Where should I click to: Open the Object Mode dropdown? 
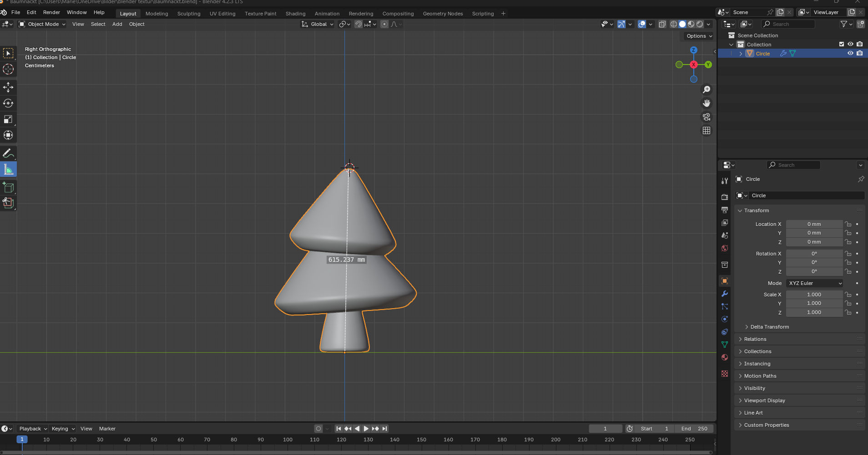coord(42,24)
